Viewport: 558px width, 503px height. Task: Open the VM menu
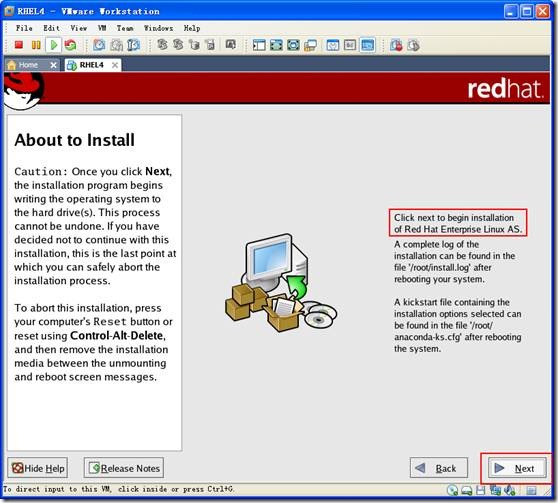click(x=102, y=28)
